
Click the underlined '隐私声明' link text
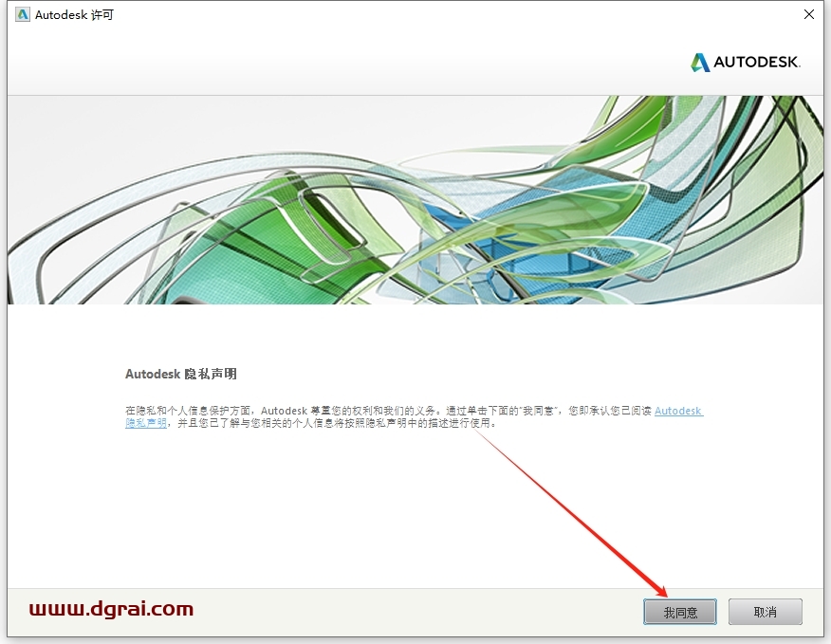[145, 424]
